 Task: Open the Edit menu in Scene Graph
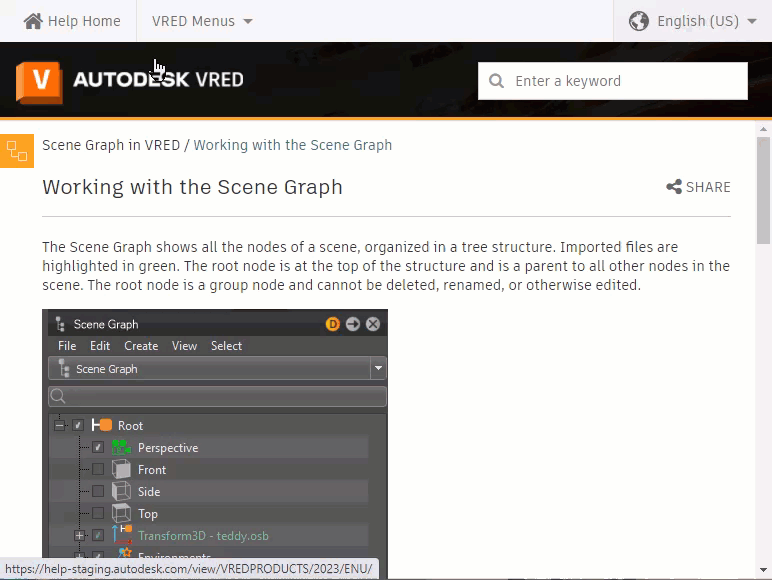pyautogui.click(x=100, y=346)
